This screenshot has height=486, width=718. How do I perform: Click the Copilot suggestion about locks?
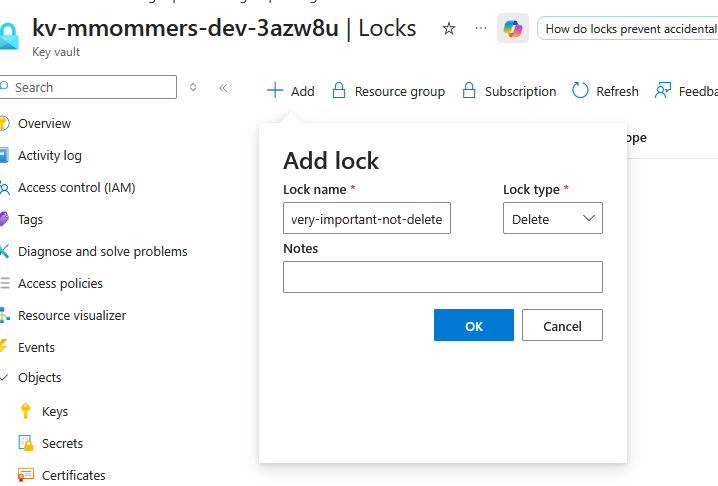tap(628, 29)
